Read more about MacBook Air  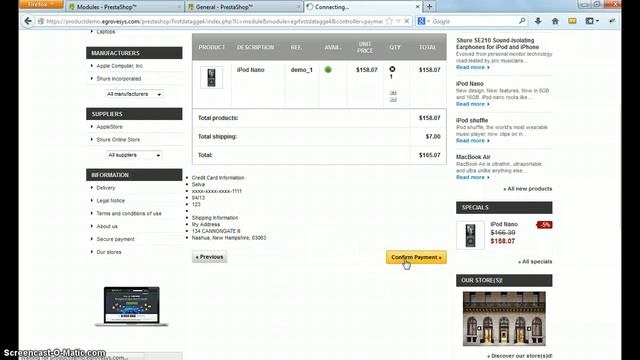click(x=473, y=178)
